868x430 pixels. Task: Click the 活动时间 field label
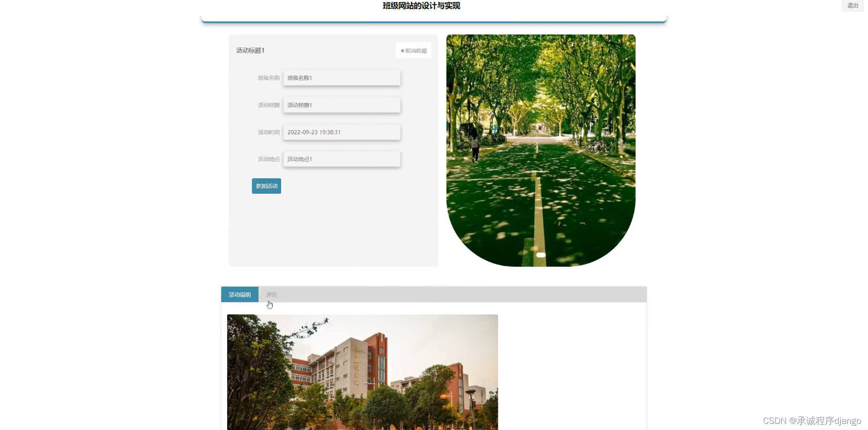tap(269, 132)
